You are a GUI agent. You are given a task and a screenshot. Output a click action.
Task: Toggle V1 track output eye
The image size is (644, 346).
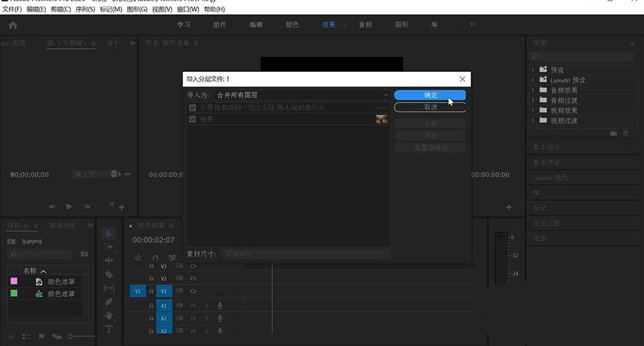pos(193,291)
